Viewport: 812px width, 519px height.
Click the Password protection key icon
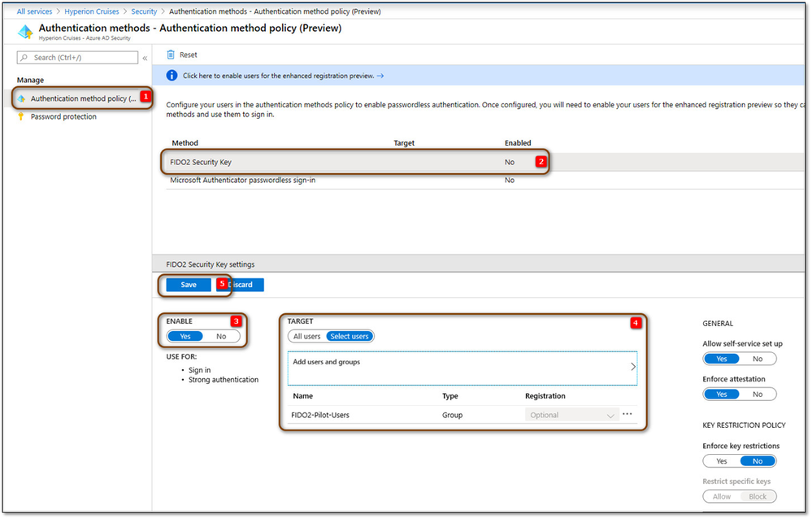click(x=21, y=116)
